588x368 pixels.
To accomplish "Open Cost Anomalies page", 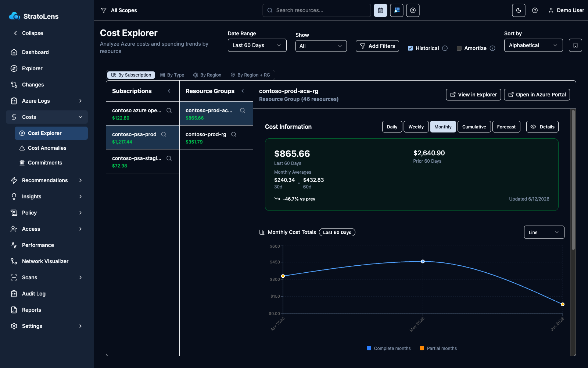I will 51,148.
